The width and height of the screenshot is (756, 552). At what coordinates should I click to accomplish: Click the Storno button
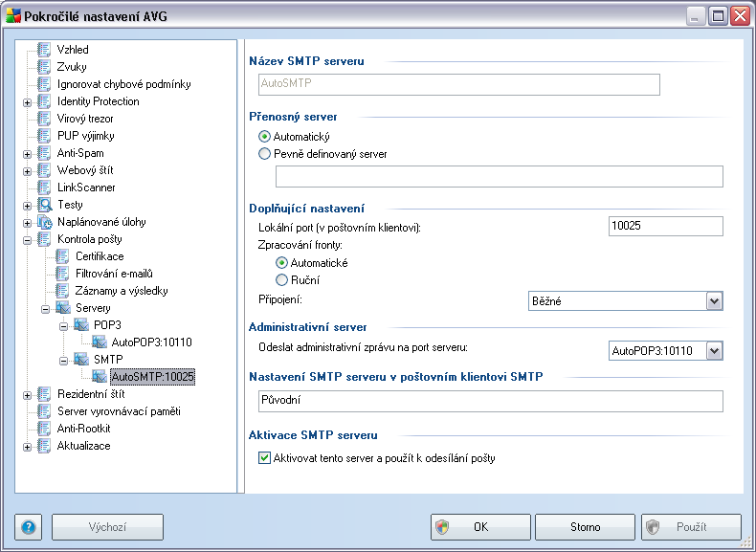pyautogui.click(x=585, y=527)
